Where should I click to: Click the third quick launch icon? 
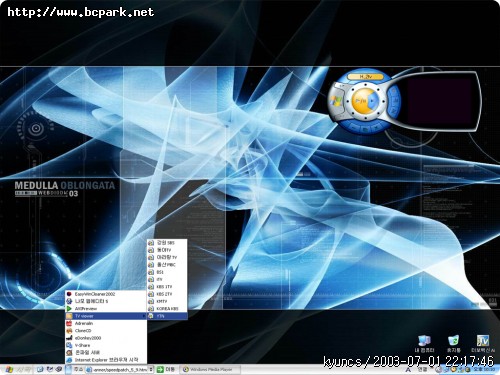[59, 369]
